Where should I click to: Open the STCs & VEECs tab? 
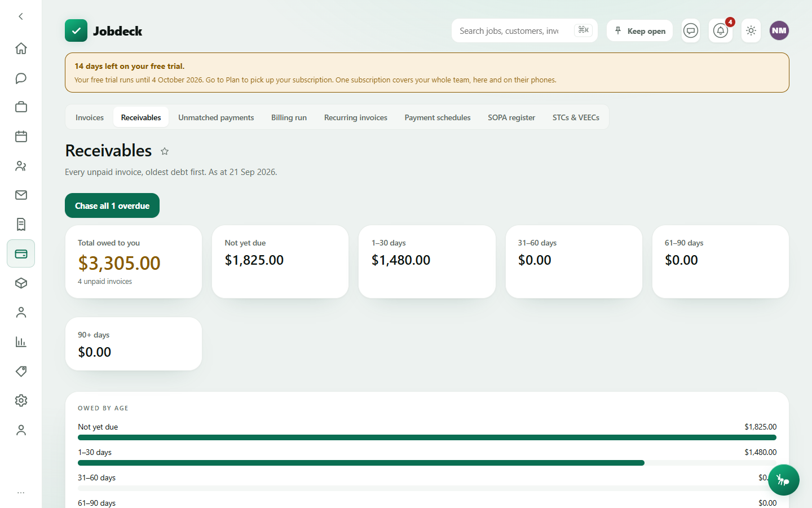(x=576, y=117)
